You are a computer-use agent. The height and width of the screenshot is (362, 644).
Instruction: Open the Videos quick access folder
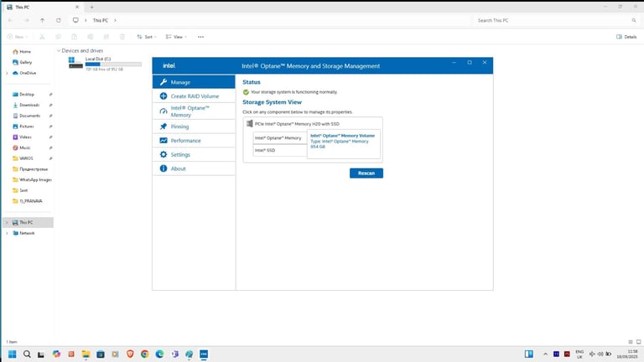[27, 137]
